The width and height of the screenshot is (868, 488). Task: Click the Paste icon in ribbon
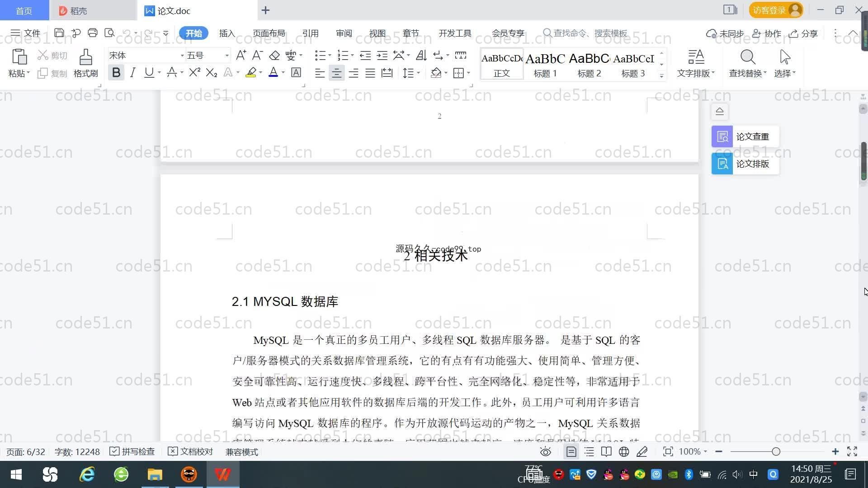pos(19,57)
